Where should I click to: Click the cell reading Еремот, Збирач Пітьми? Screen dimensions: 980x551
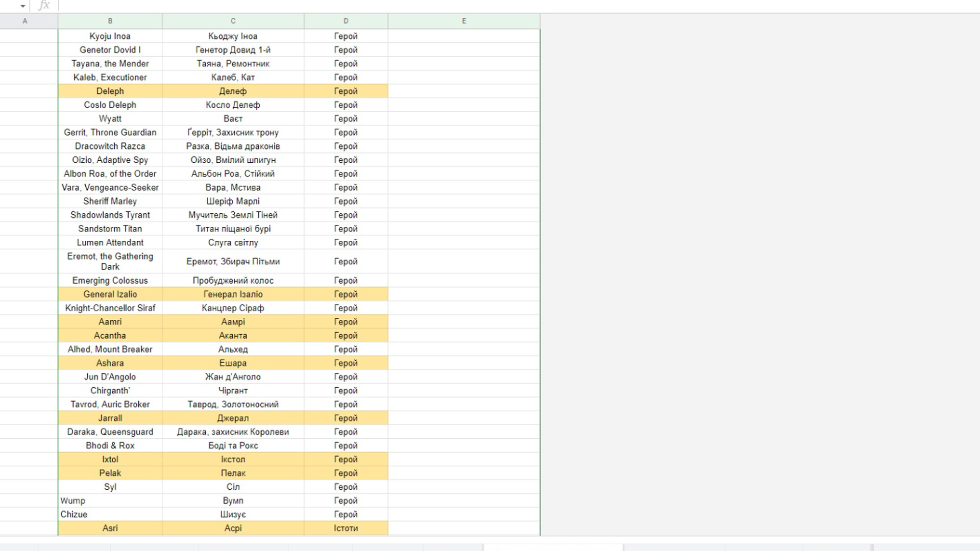coord(233,262)
